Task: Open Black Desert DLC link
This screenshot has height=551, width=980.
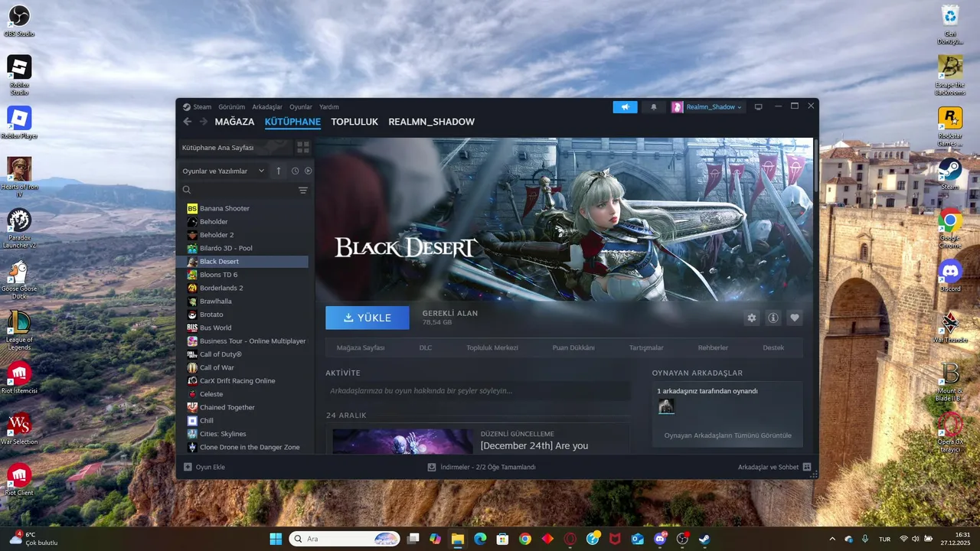Action: point(426,347)
